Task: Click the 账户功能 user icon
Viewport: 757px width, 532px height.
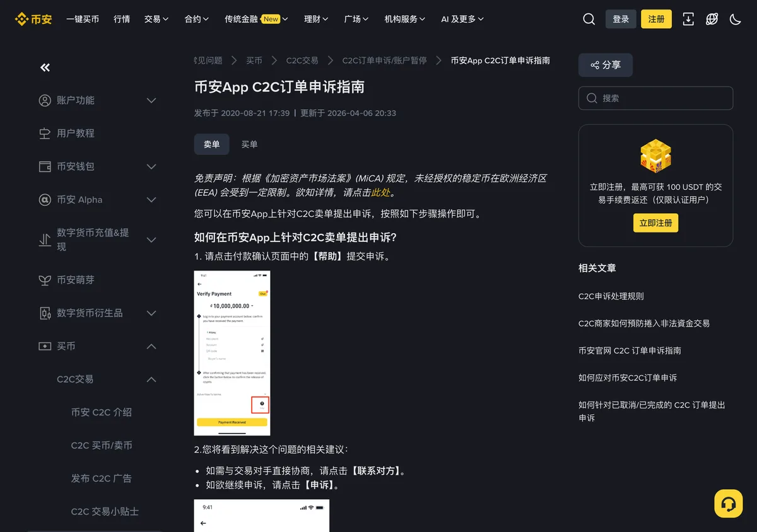Action: 45,100
